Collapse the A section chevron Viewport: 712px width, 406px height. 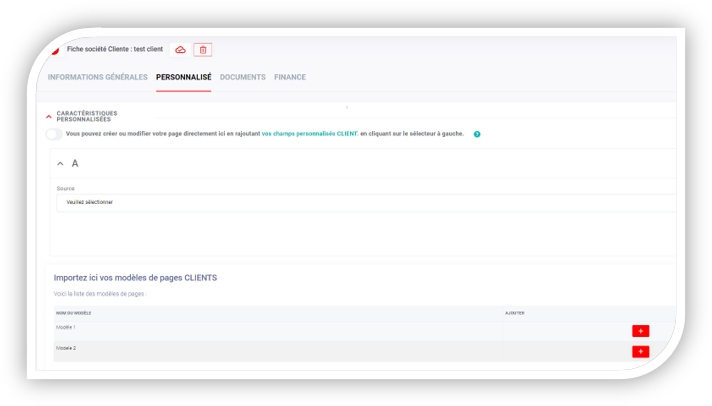click(x=60, y=163)
